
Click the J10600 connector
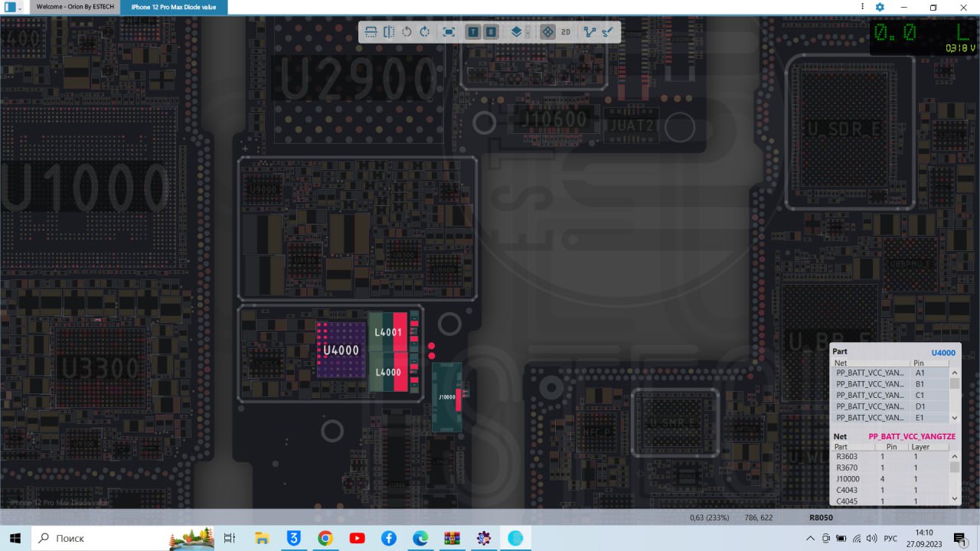click(x=553, y=119)
